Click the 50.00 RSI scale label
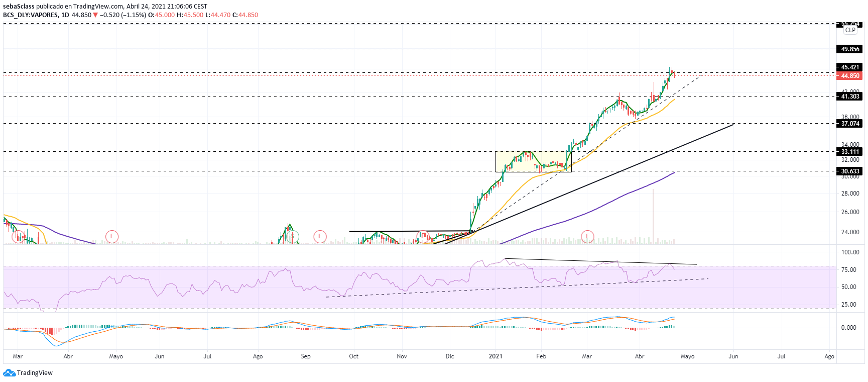Screen dimensions: 868x382 (x=848, y=287)
